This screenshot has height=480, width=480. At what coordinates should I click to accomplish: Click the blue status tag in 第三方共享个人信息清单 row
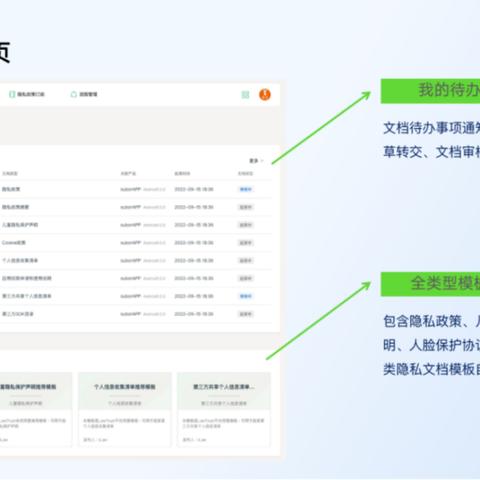pyautogui.click(x=246, y=296)
